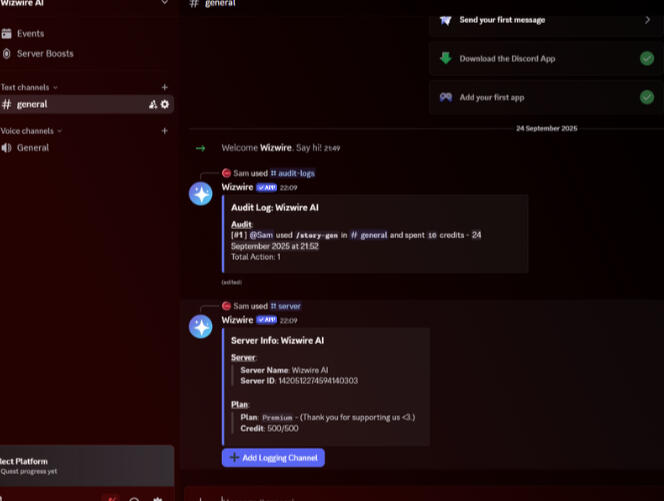
Task: Open the Server Boosts icon
Action: (6, 54)
